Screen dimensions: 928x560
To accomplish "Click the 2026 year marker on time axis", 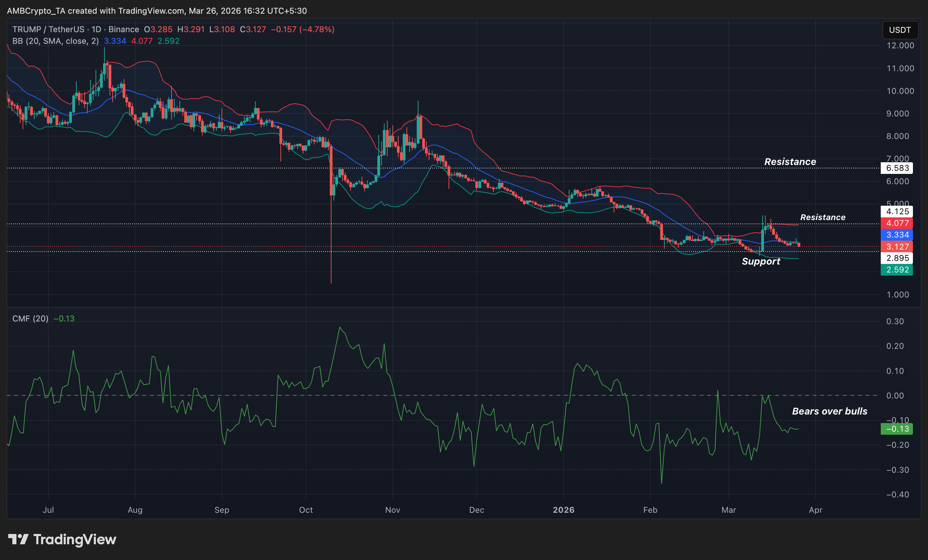I will click(x=563, y=510).
